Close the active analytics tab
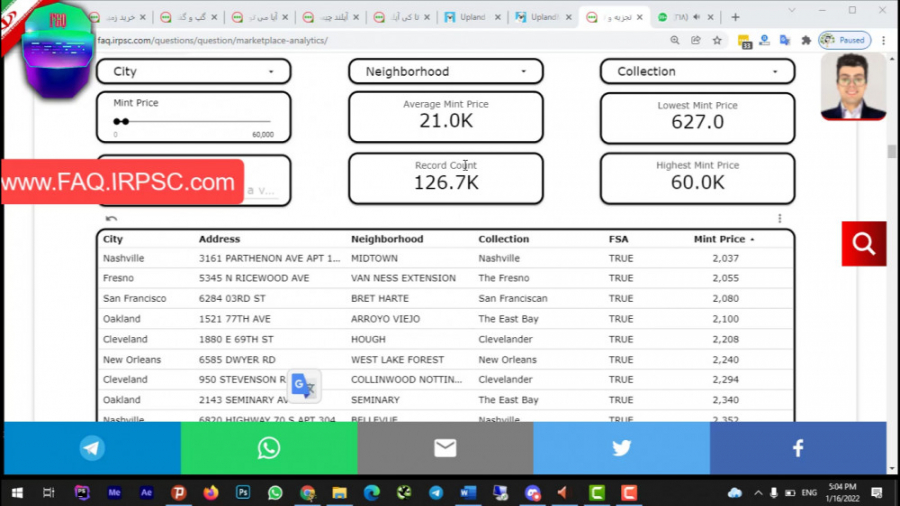The image size is (900, 506). point(639,17)
